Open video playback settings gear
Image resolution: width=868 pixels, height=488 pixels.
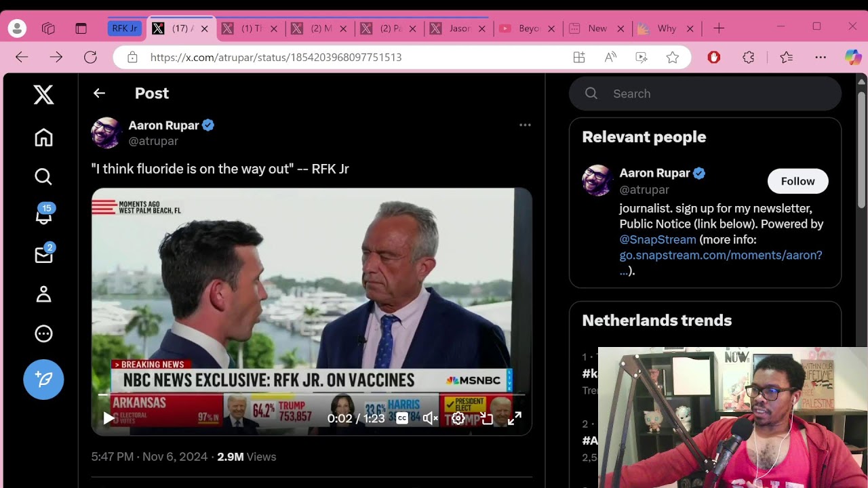tap(458, 418)
